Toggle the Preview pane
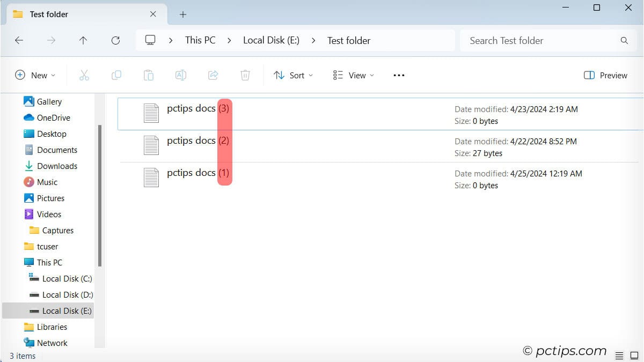 click(x=605, y=75)
